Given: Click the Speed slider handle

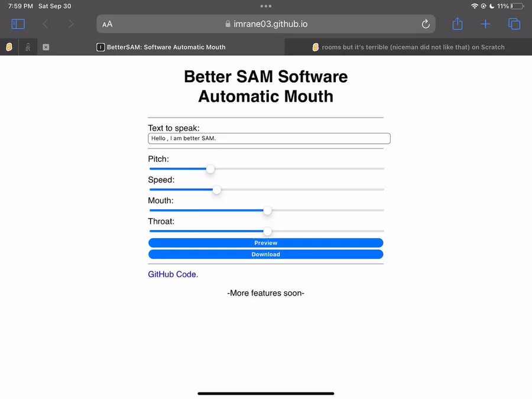Looking at the screenshot, I should (x=217, y=190).
